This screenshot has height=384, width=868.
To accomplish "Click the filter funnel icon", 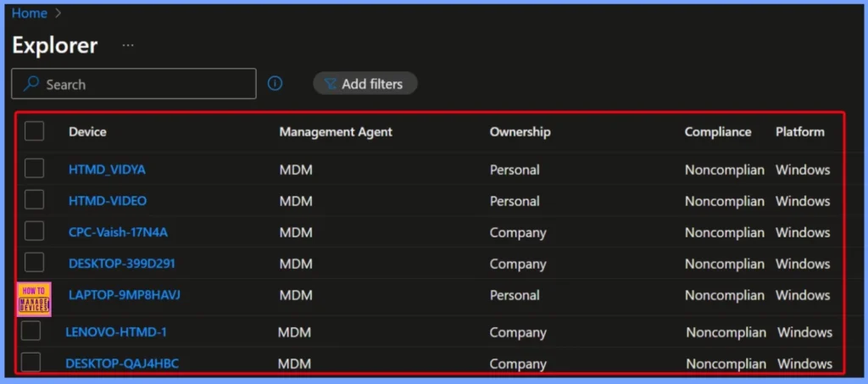I will tap(330, 84).
